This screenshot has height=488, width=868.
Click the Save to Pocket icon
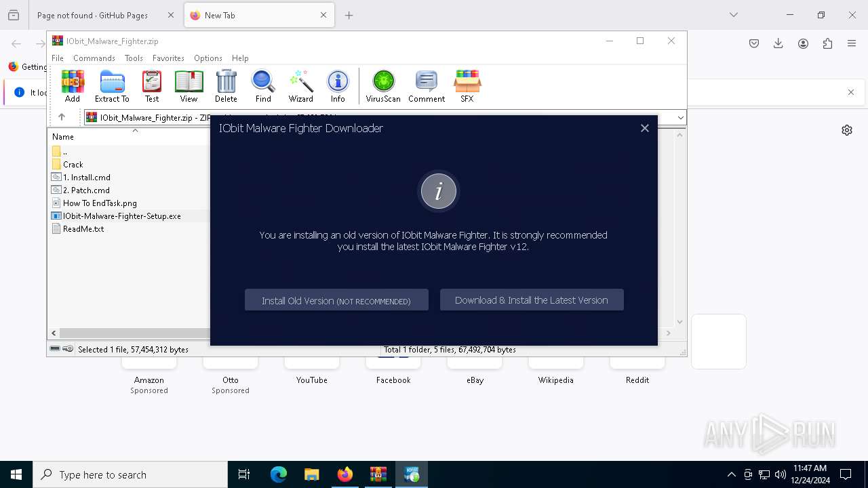[754, 43]
